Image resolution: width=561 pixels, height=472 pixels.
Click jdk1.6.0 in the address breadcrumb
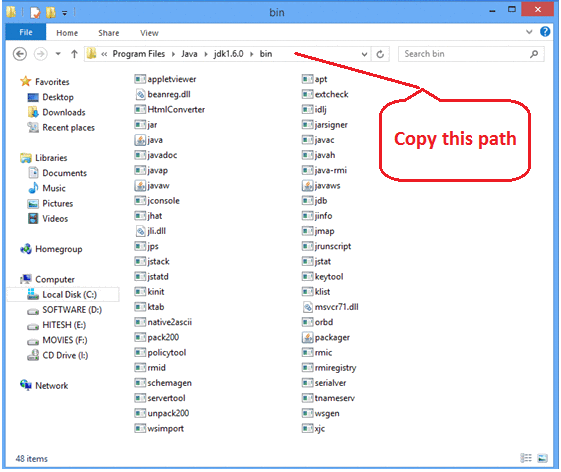228,54
